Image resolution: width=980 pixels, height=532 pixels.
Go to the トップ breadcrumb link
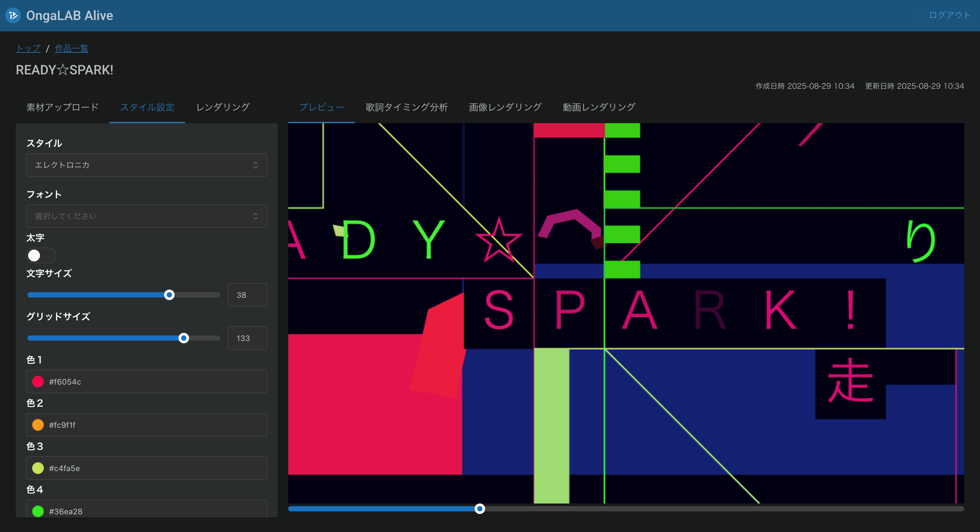click(28, 48)
